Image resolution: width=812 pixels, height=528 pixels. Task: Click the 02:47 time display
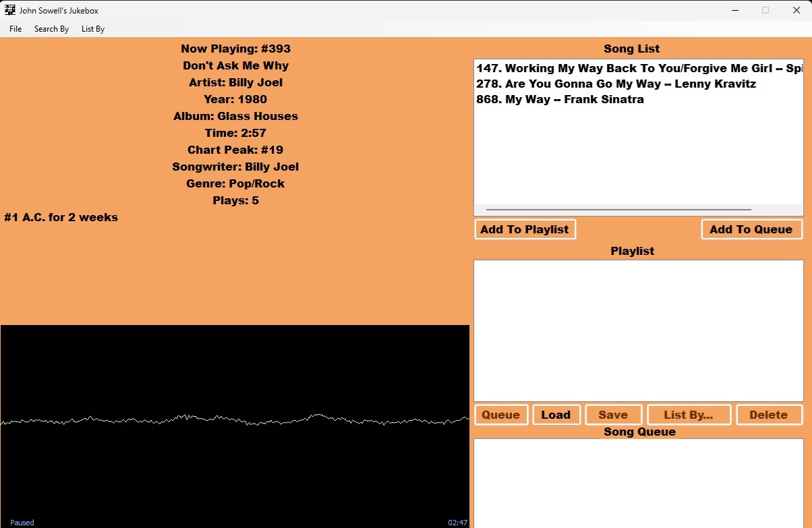tap(457, 523)
